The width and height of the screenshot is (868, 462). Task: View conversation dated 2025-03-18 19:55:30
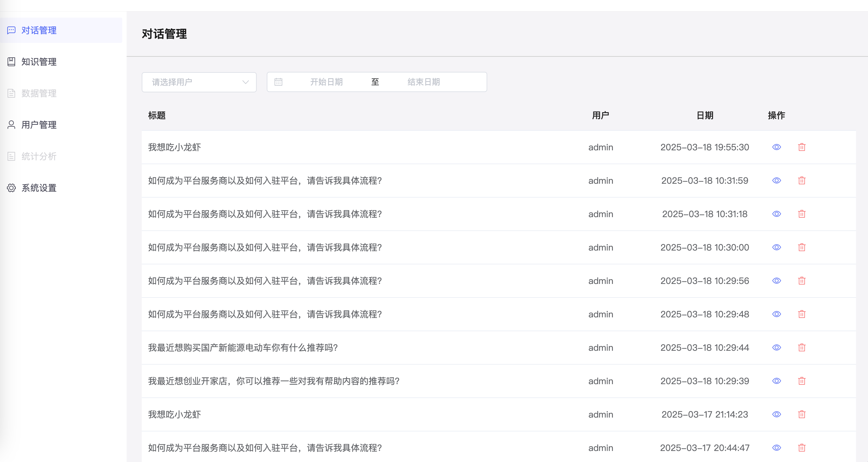pos(776,147)
